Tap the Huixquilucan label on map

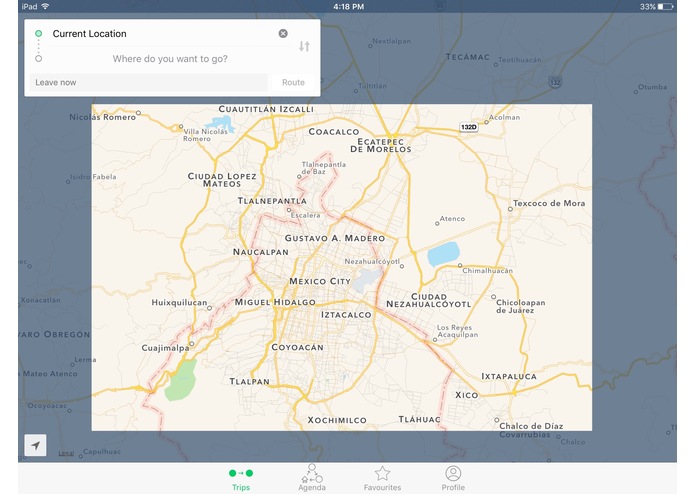pyautogui.click(x=179, y=303)
